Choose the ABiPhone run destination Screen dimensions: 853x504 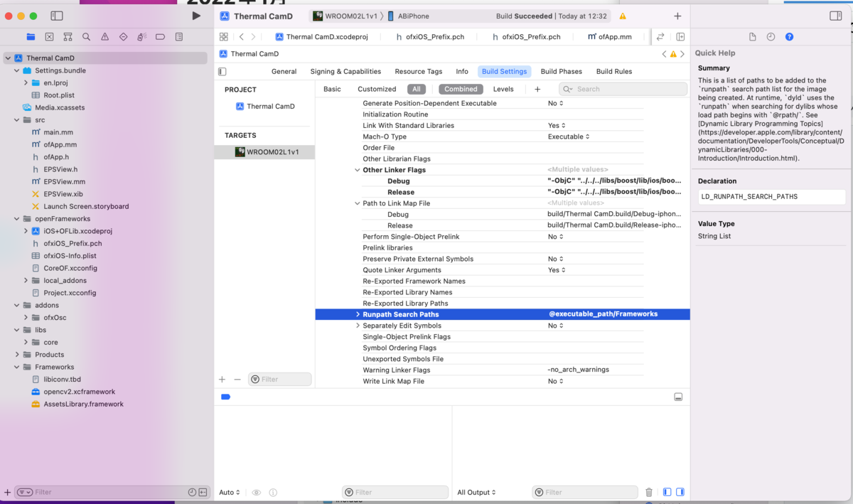(408, 16)
